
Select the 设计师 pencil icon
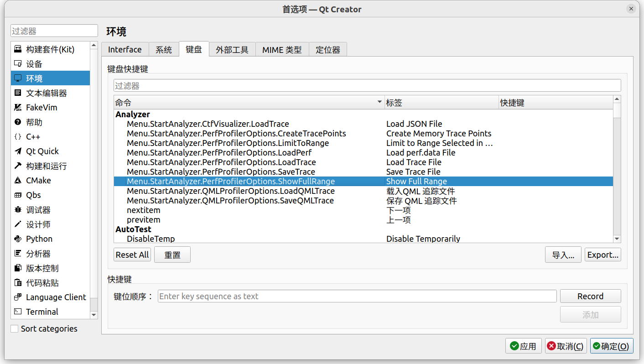pos(18,224)
